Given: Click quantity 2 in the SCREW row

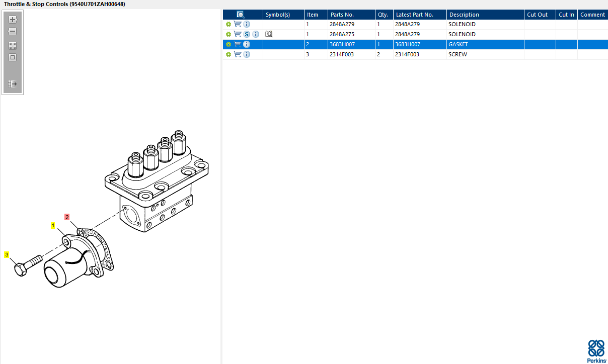Looking at the screenshot, I should pyautogui.click(x=378, y=54).
